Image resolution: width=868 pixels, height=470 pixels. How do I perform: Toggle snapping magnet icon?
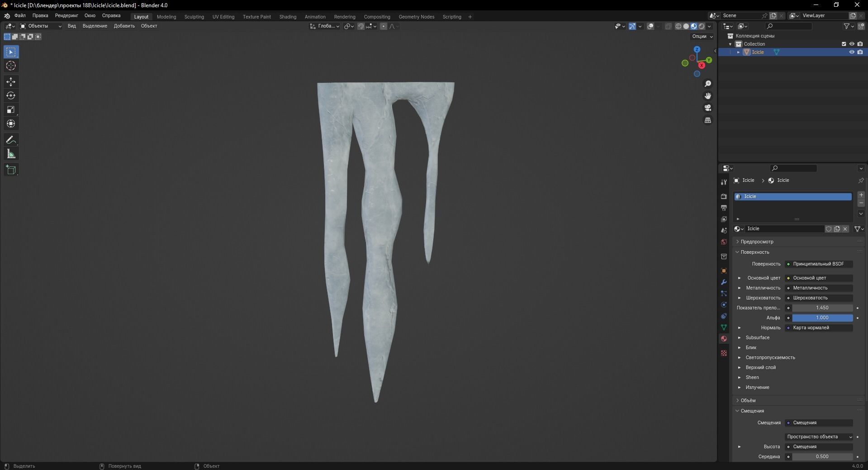pyautogui.click(x=361, y=26)
